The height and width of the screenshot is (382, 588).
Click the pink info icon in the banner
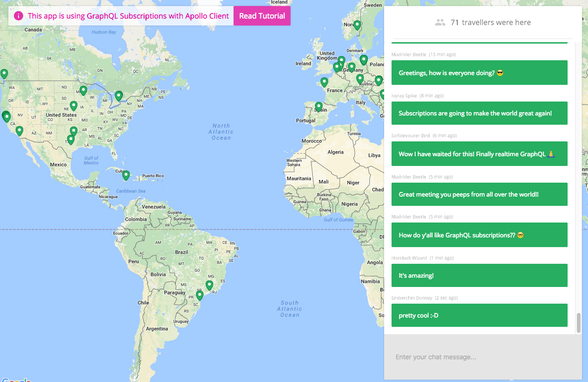[19, 16]
